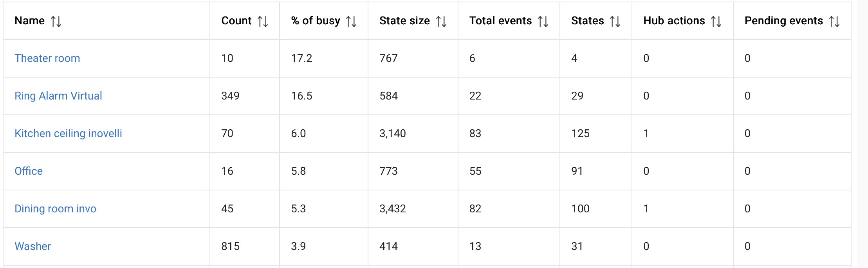Open Kitchen ceiling inovelli device page
The height and width of the screenshot is (268, 868).
68,134
